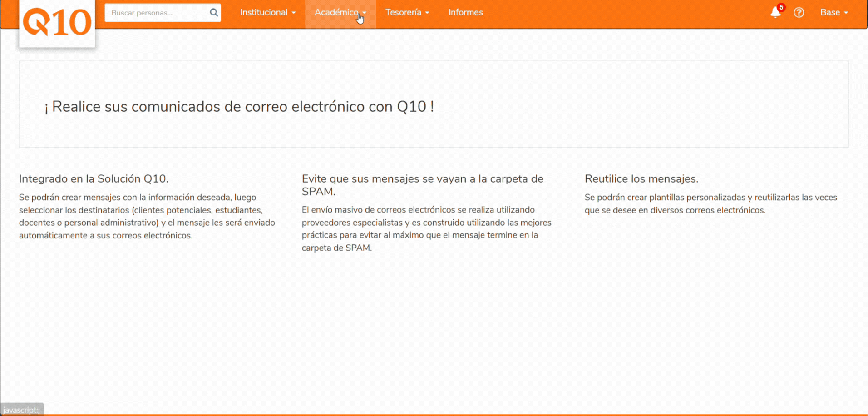Image resolution: width=868 pixels, height=416 pixels.
Task: Click the heading 'Integrado en la Solución Q10.'
Action: click(x=94, y=179)
